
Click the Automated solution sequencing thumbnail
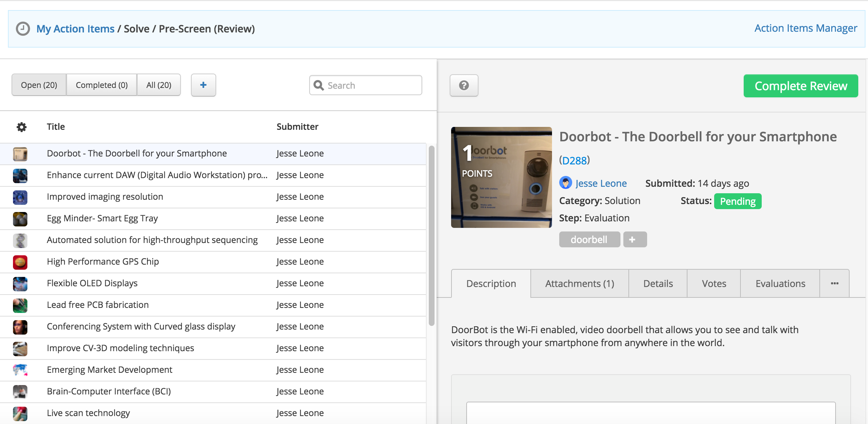[x=20, y=240]
